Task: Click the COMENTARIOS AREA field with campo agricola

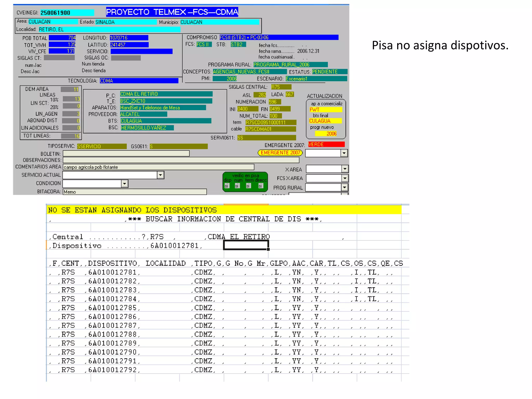Action: (x=158, y=167)
